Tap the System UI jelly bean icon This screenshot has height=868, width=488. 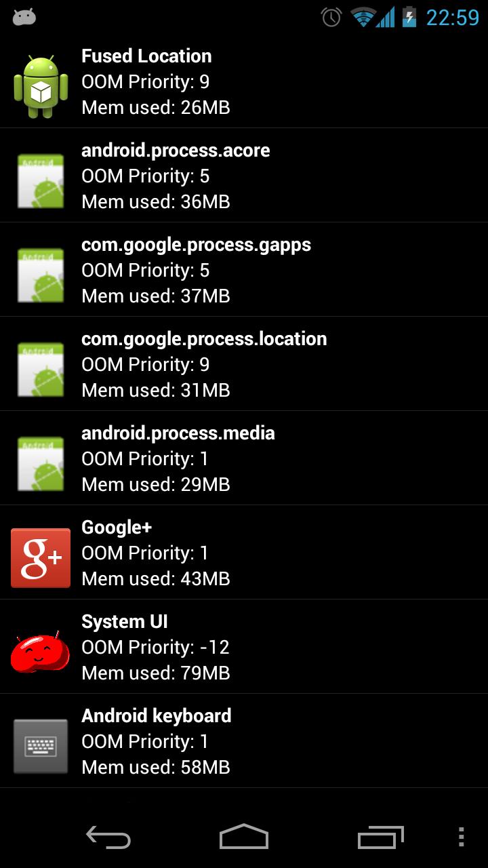(41, 652)
